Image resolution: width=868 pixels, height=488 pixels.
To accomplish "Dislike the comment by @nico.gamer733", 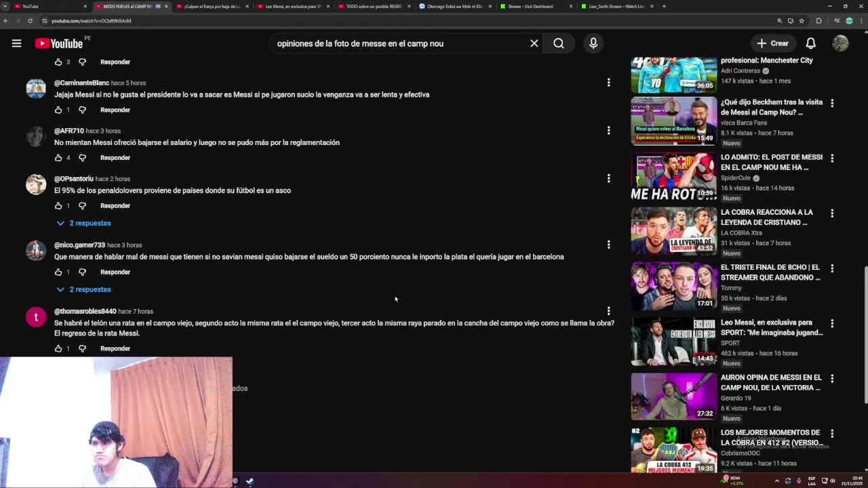I will pos(82,272).
